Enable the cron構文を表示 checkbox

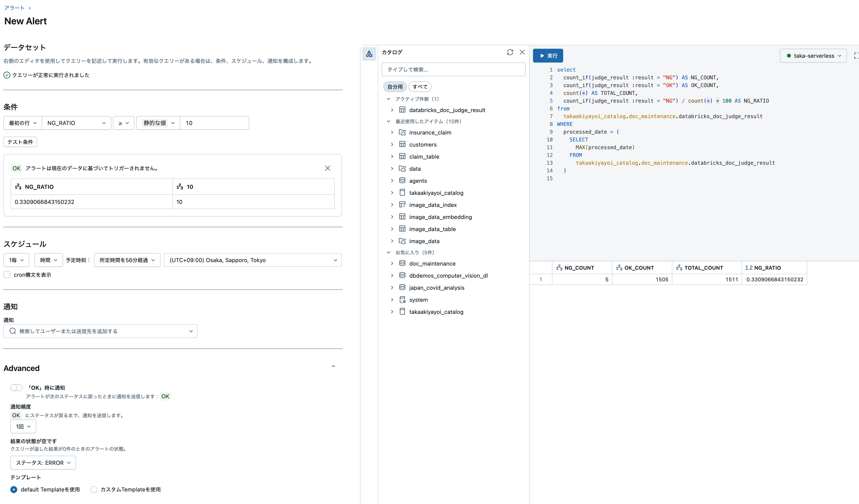(x=7, y=275)
